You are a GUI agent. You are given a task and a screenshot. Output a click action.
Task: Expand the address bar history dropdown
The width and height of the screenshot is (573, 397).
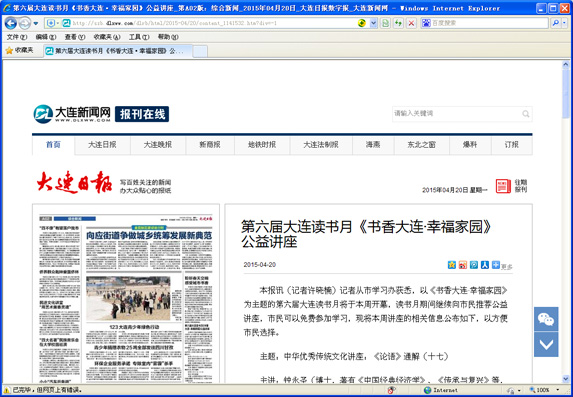pyautogui.click(x=373, y=23)
